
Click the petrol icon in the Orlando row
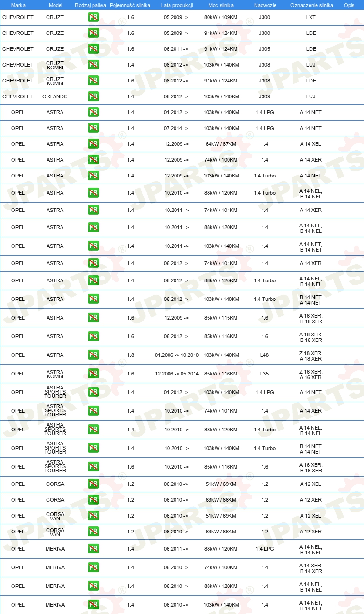[x=93, y=96]
